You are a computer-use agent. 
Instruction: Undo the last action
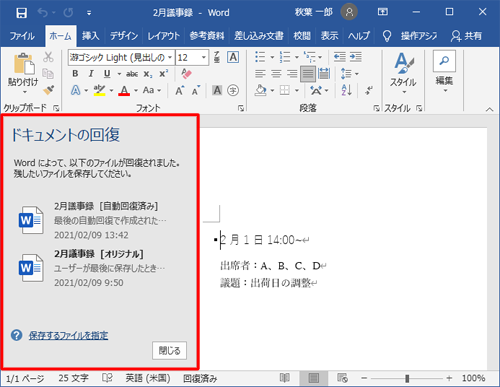pos(43,13)
